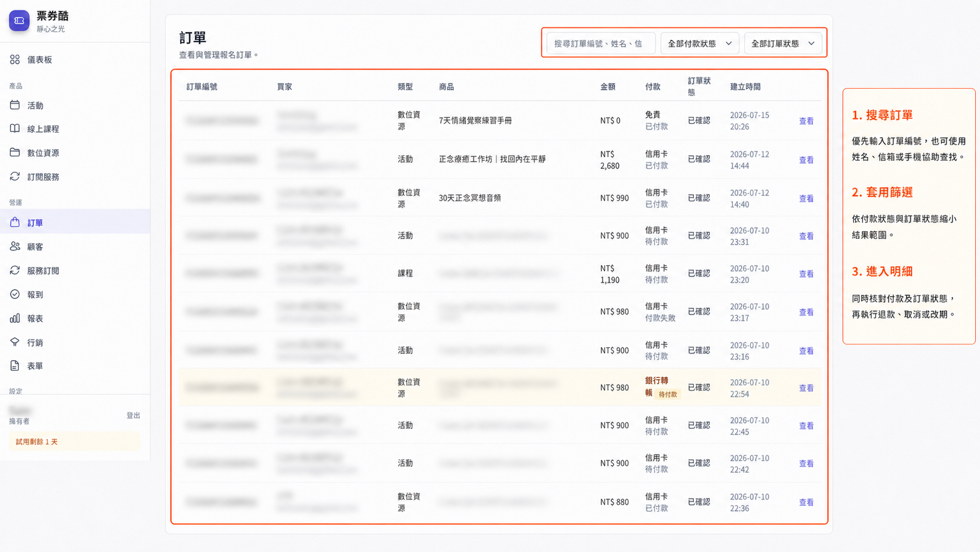Click the 登出 logout link
Screen dimensions: 980x552
pos(133,415)
